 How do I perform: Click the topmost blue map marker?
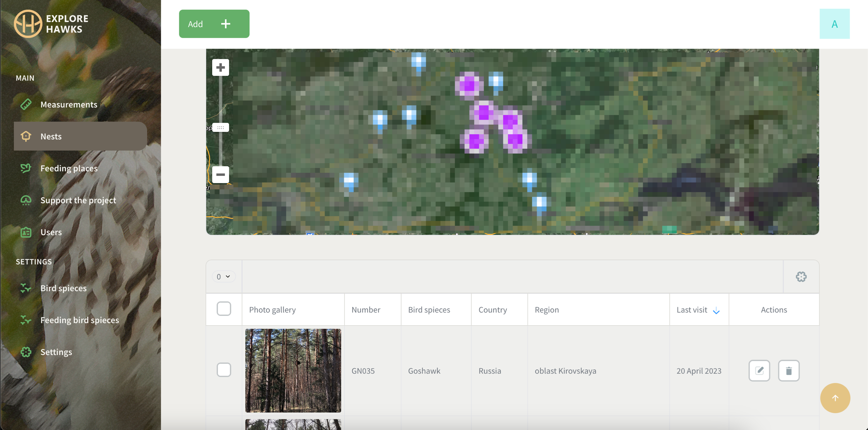(x=418, y=63)
